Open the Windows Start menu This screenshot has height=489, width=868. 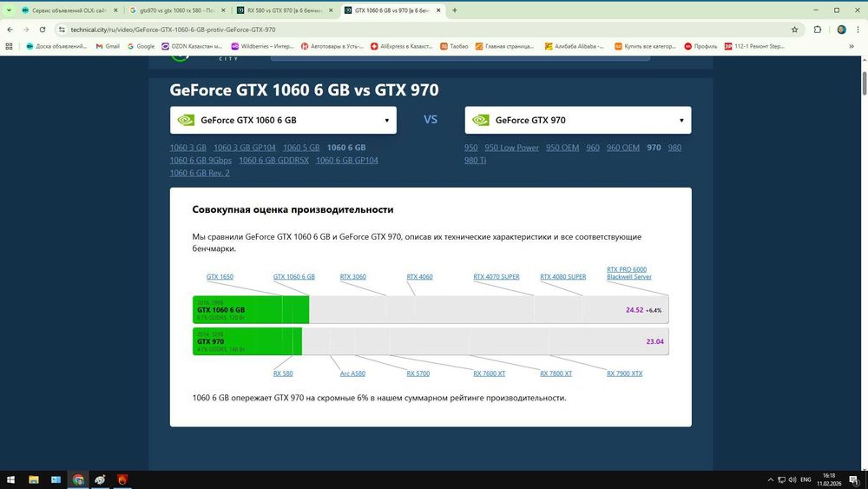(x=10, y=479)
